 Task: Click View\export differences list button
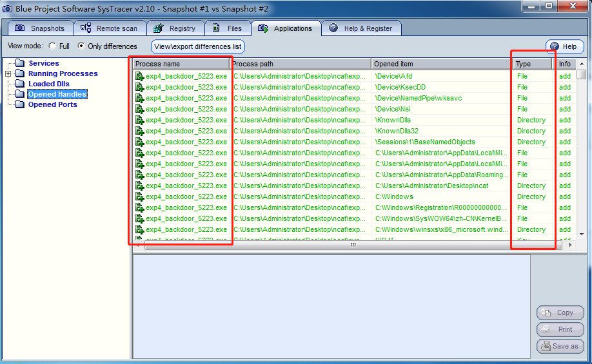coord(198,46)
